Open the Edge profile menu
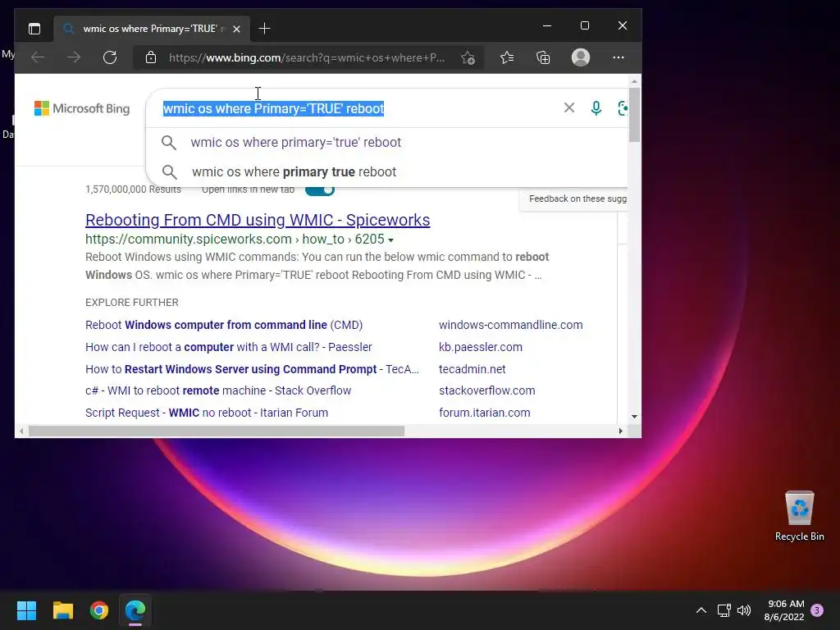 (581, 57)
